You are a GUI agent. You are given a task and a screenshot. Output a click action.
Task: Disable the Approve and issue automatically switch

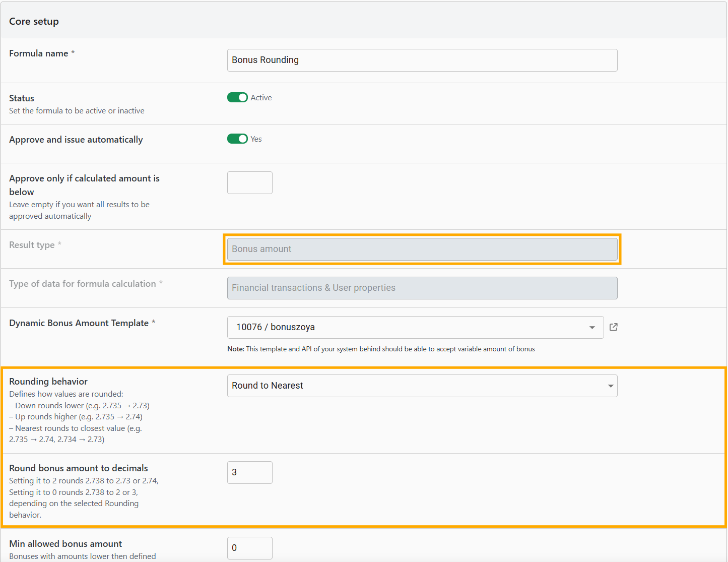pos(237,139)
